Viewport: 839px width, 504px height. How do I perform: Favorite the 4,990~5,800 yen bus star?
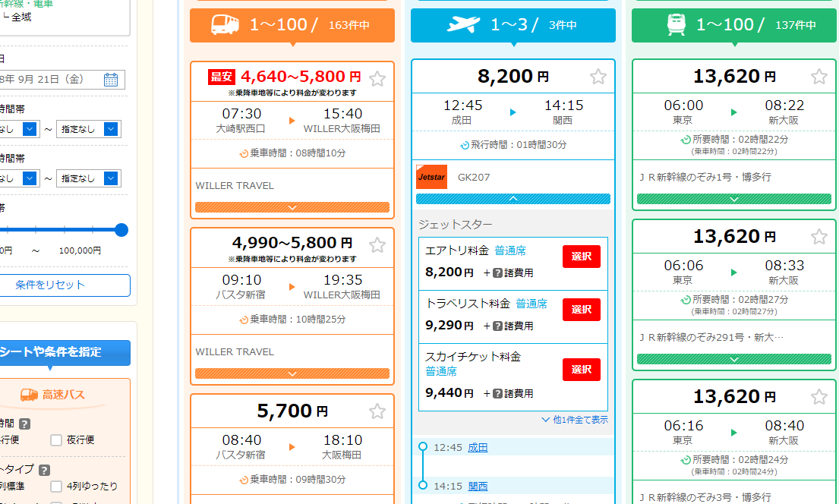click(377, 245)
